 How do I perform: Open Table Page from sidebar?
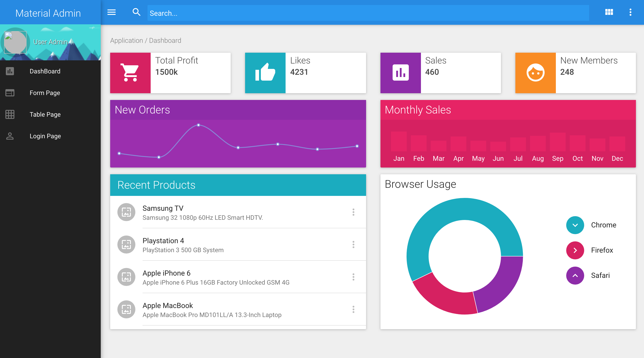coord(45,114)
